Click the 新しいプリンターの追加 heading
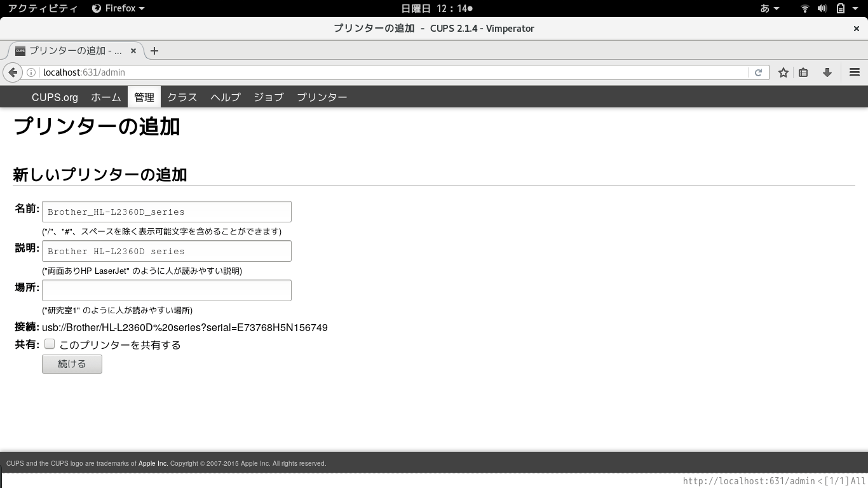 [x=100, y=175]
